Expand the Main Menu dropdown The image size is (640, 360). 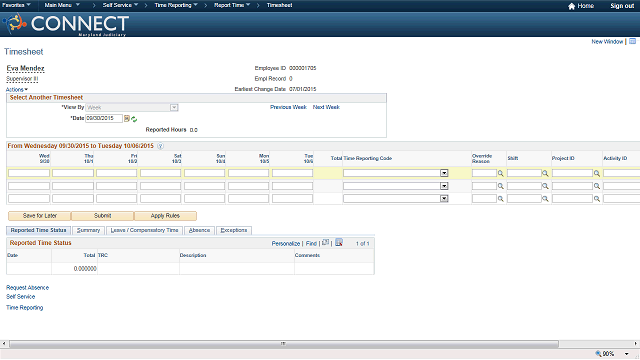(62, 5)
